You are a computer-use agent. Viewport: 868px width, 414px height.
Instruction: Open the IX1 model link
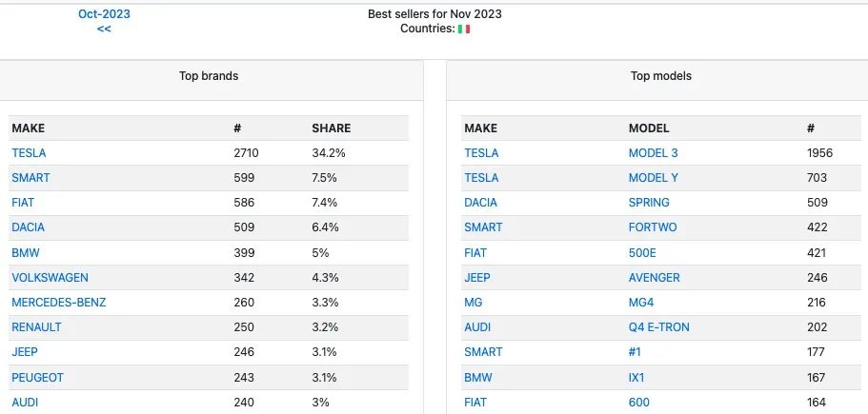coord(636,378)
